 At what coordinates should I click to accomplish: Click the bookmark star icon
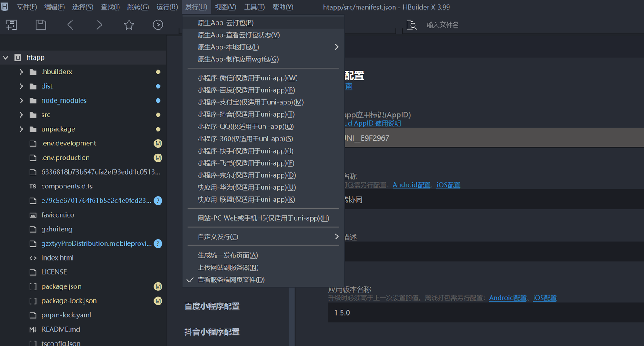pos(129,25)
